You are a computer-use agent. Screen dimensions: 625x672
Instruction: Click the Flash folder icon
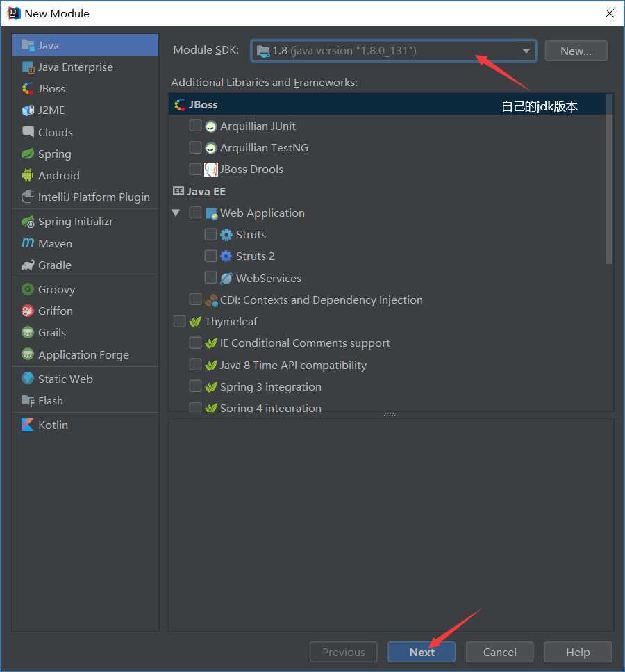tap(28, 401)
